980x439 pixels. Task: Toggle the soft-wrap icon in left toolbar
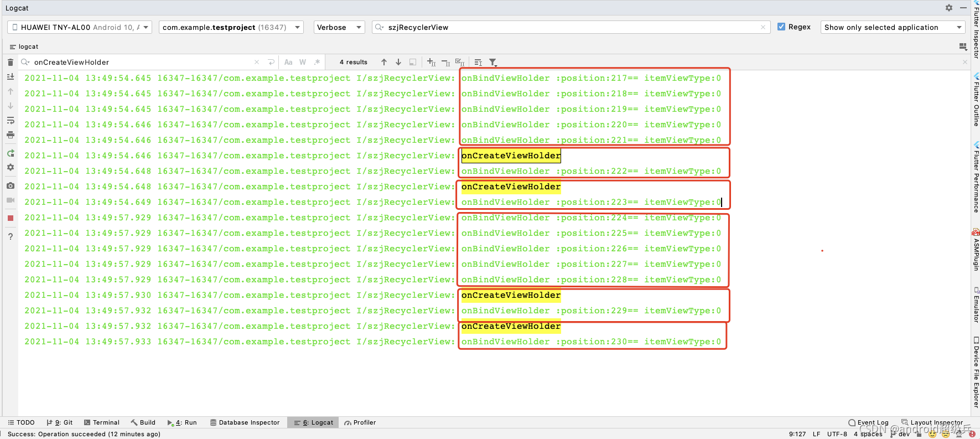tap(11, 120)
